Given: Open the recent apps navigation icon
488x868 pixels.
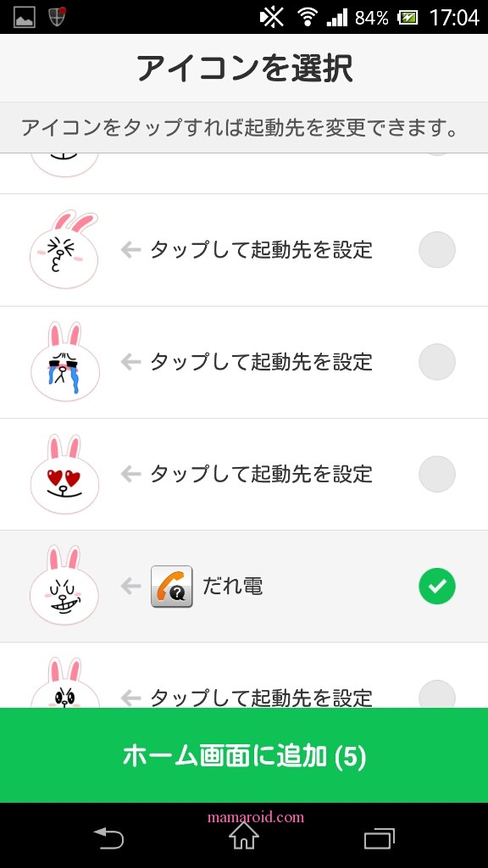Looking at the screenshot, I should (380, 838).
